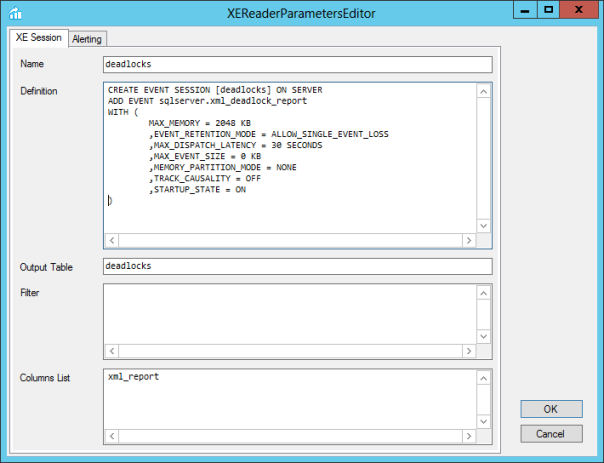Switch to the XE Session tab

[39, 38]
